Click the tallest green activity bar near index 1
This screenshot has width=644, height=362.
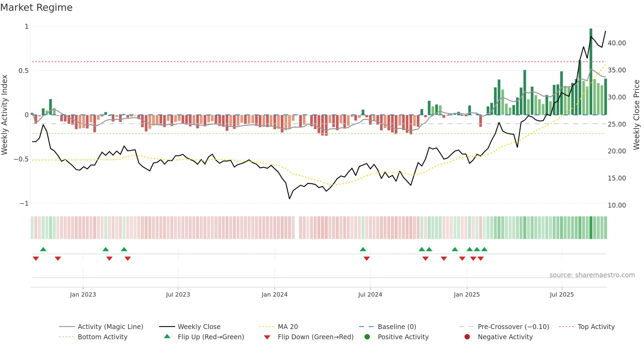(x=591, y=72)
